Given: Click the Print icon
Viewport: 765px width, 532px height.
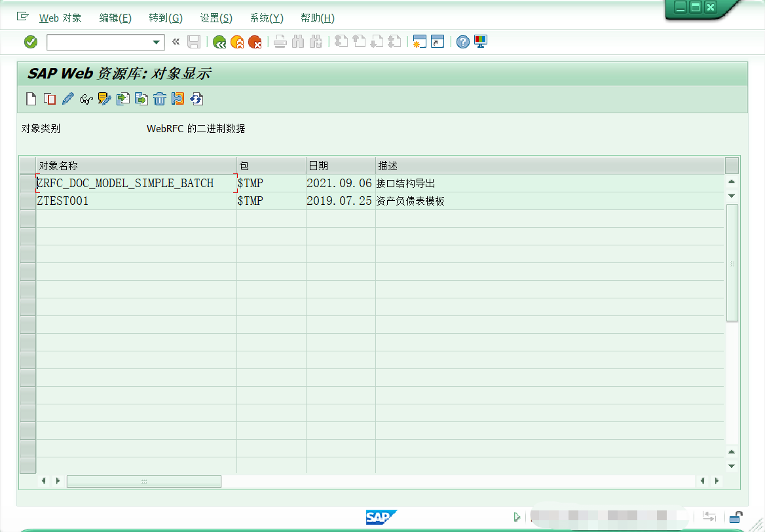Looking at the screenshot, I should (280, 42).
